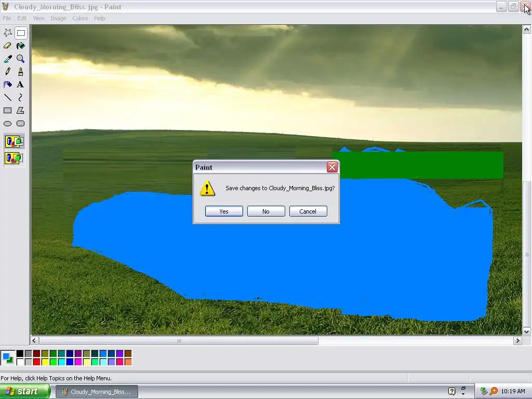Open the View menu

38,18
